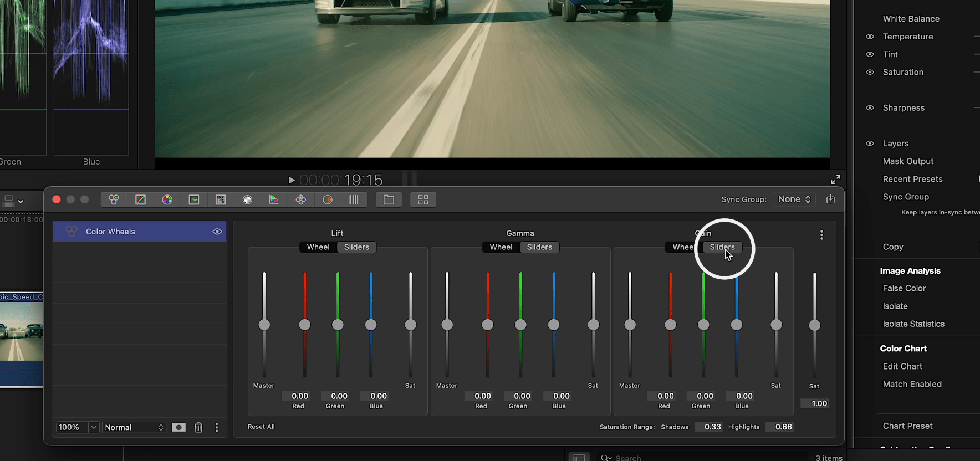980x461 pixels.
Task: Switch Gamma to Wheel view
Action: [501, 247]
